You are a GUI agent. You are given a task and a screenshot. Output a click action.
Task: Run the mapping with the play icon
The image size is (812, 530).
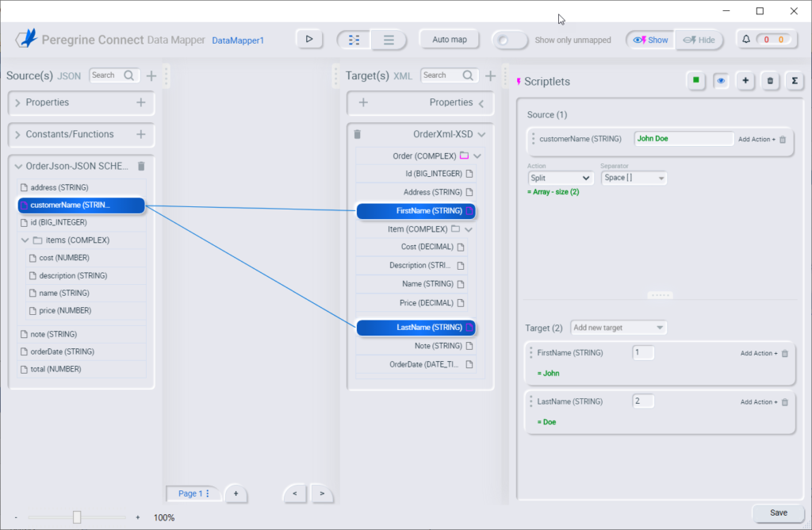309,38
